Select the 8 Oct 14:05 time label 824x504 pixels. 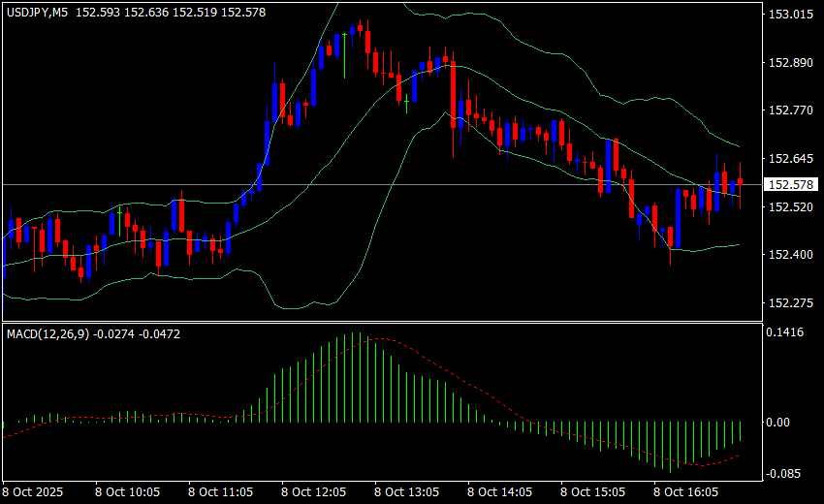[500, 492]
